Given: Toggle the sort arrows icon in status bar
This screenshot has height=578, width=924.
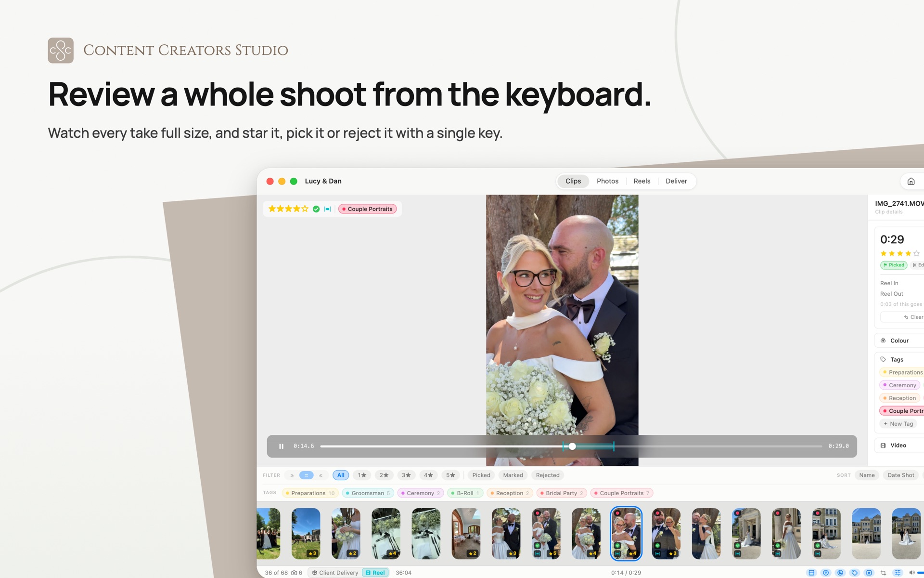Looking at the screenshot, I should tap(840, 573).
